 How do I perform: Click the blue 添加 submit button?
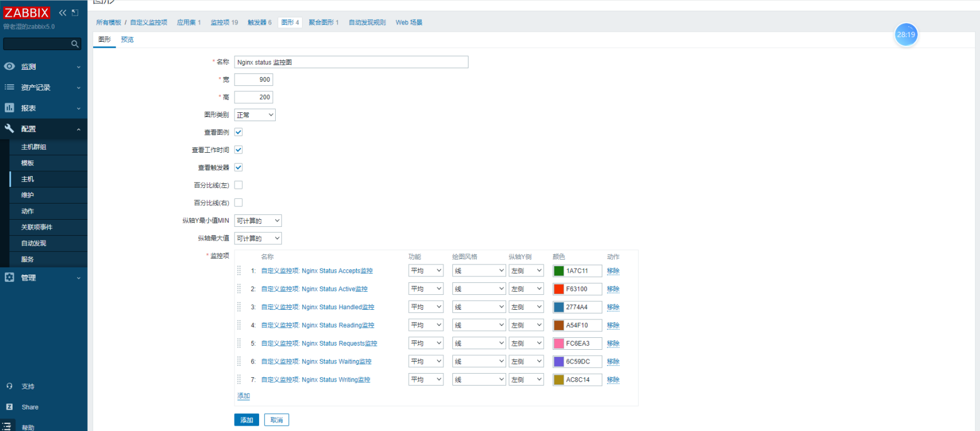click(246, 420)
